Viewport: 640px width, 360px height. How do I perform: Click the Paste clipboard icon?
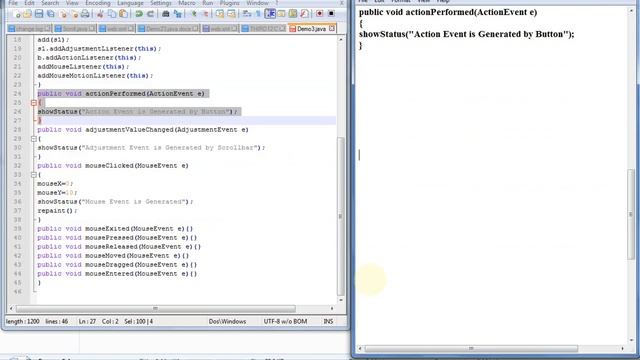[x=123, y=14]
